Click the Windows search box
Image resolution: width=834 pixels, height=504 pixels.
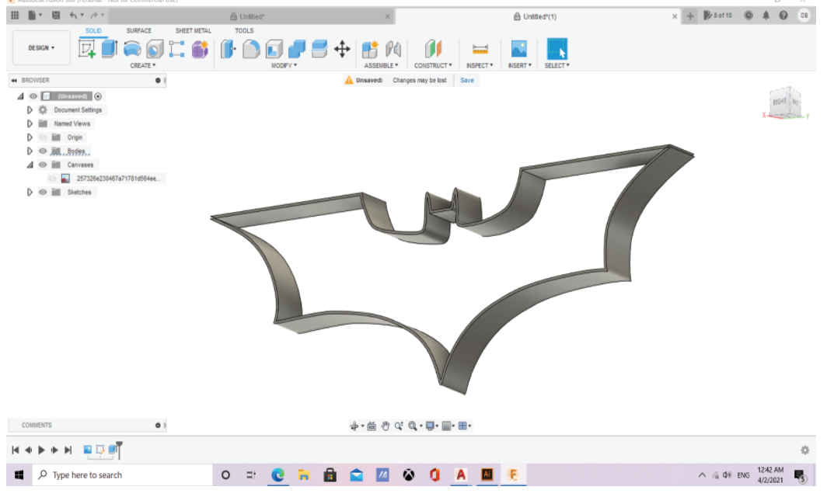click(x=124, y=475)
